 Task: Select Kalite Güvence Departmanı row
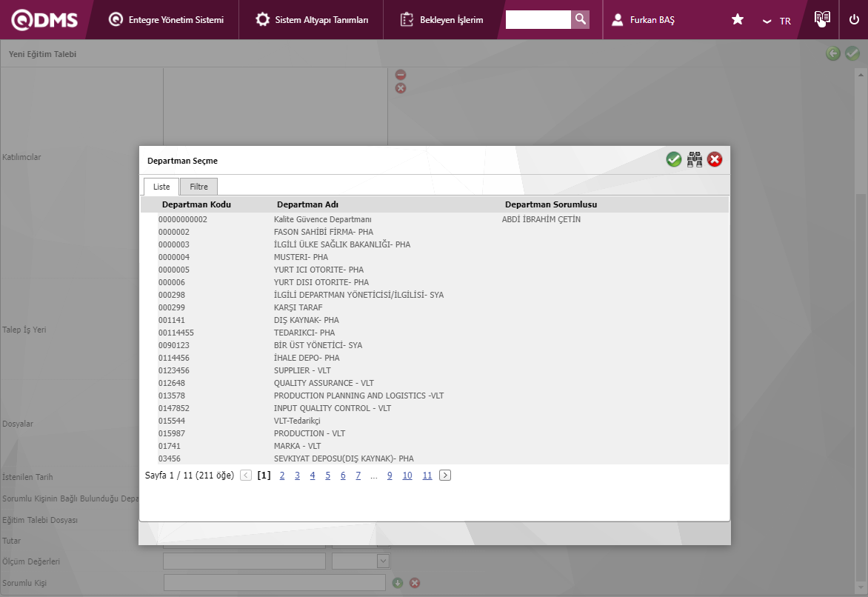coord(322,219)
